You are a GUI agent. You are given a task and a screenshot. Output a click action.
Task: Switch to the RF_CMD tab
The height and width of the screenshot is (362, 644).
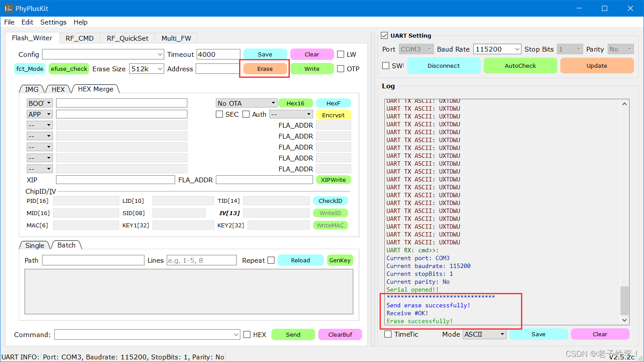pyautogui.click(x=80, y=38)
